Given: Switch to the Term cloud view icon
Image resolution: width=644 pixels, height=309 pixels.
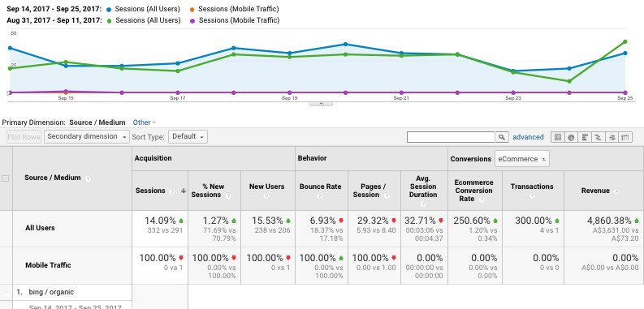Looking at the screenshot, I should [612, 137].
